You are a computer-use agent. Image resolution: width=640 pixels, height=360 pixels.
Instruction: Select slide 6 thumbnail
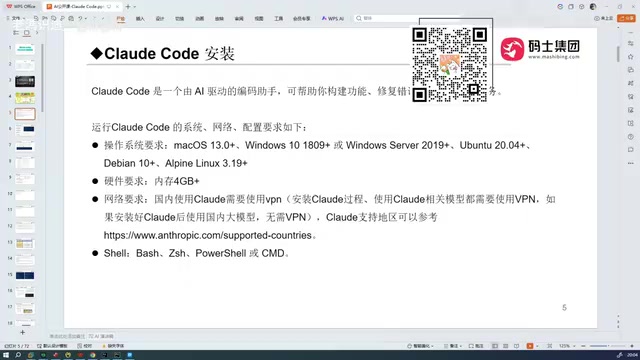(25, 130)
